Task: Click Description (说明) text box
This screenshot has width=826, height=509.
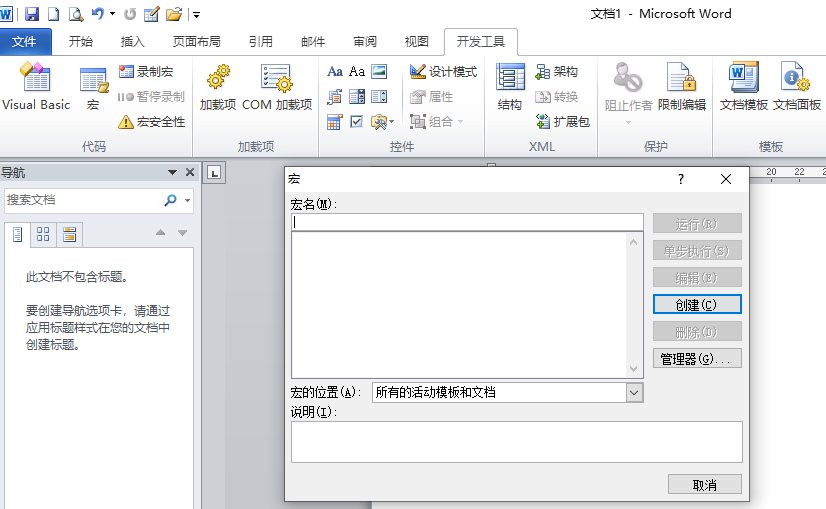Action: pos(517,442)
